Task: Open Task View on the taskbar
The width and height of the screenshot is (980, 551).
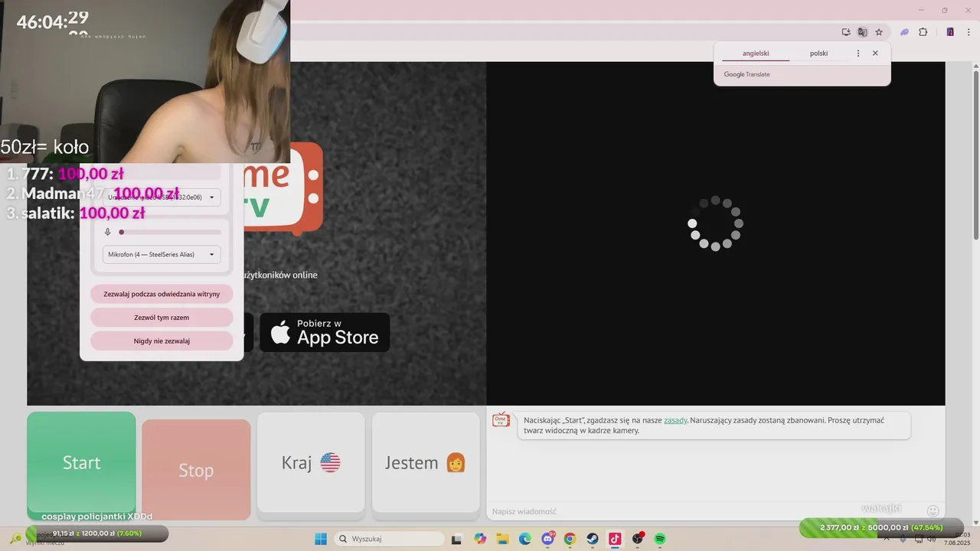Action: (457, 539)
